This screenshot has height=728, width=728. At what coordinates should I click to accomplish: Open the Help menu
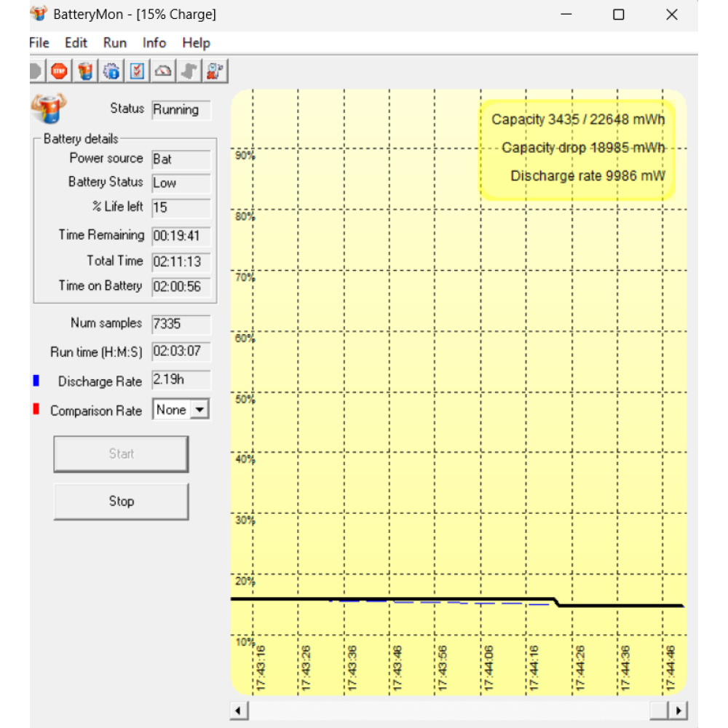pyautogui.click(x=196, y=43)
